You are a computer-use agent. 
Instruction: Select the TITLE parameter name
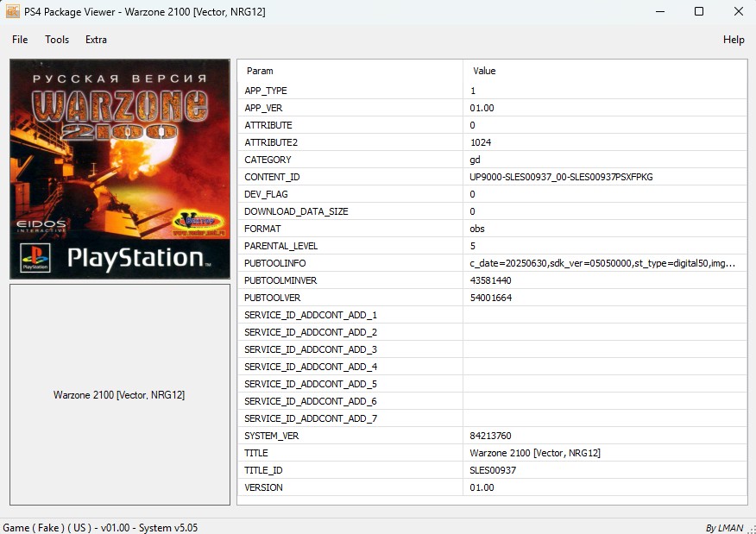tap(256, 454)
